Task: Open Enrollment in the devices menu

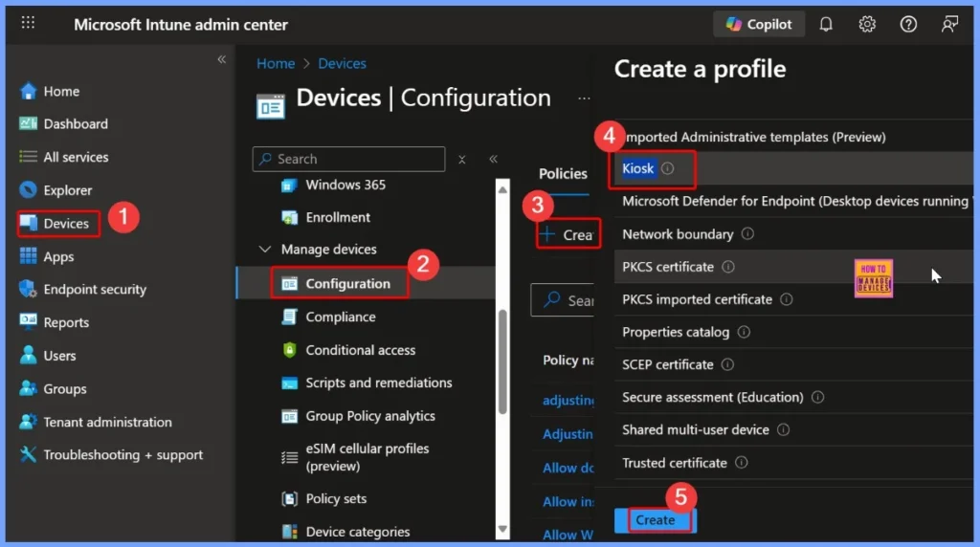Action: (338, 217)
